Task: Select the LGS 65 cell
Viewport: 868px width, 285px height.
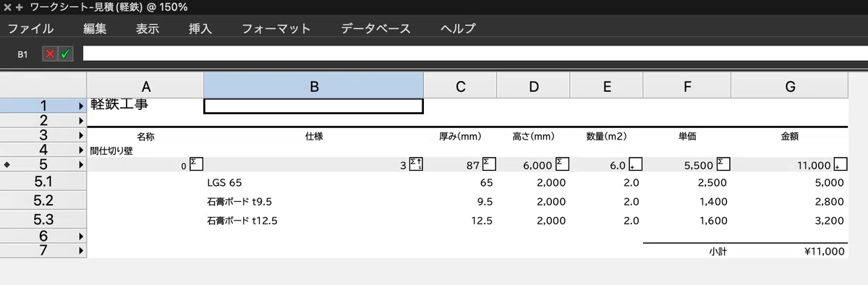Action: click(x=314, y=182)
